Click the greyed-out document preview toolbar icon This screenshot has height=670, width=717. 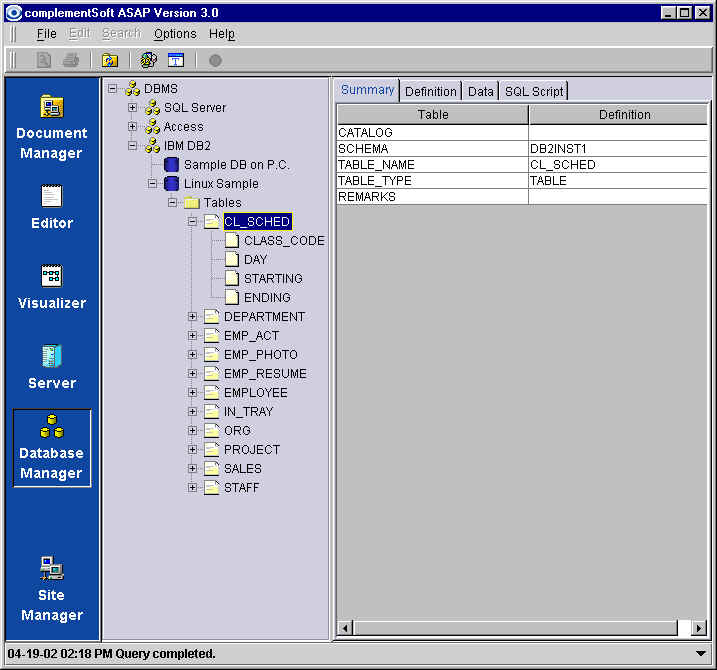click(44, 60)
